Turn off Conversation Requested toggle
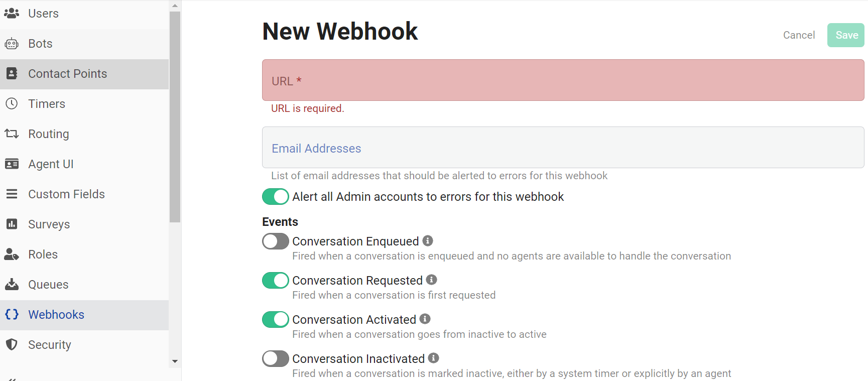This screenshot has width=868, height=381. pyautogui.click(x=276, y=281)
